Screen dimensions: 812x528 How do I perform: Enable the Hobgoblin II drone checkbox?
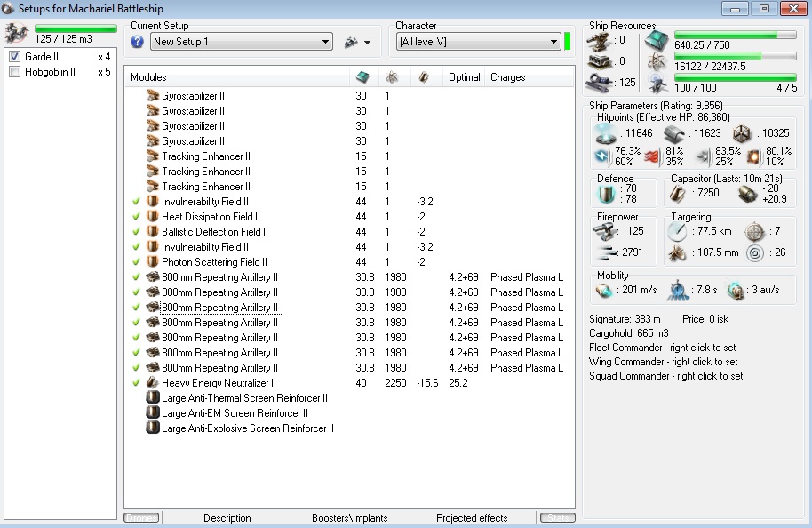(x=14, y=72)
